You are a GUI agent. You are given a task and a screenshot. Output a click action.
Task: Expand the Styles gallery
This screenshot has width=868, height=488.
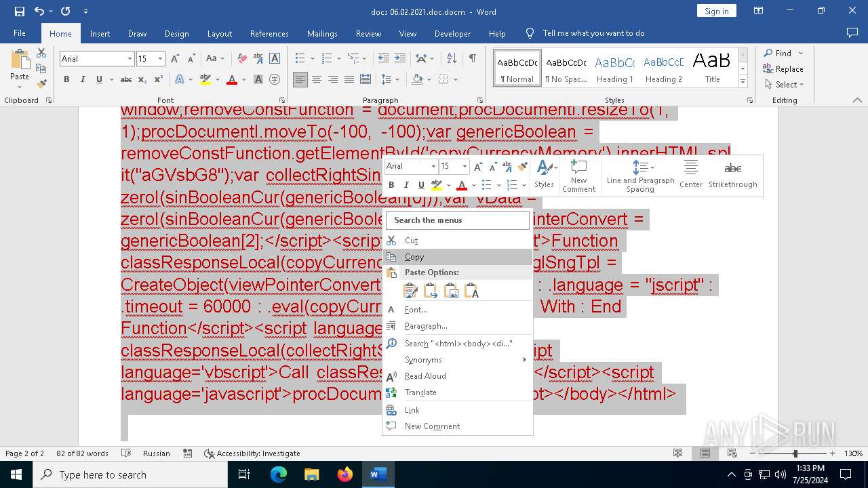(x=743, y=82)
